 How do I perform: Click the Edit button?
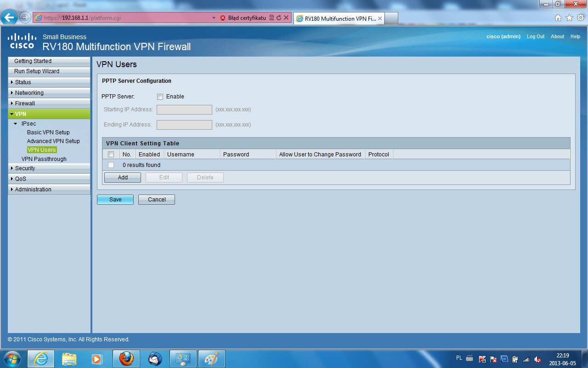pyautogui.click(x=164, y=178)
